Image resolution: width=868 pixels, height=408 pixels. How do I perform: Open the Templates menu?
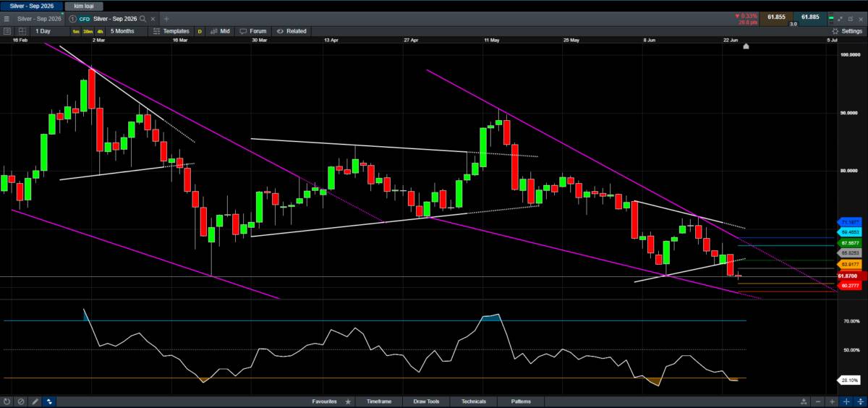click(x=171, y=31)
